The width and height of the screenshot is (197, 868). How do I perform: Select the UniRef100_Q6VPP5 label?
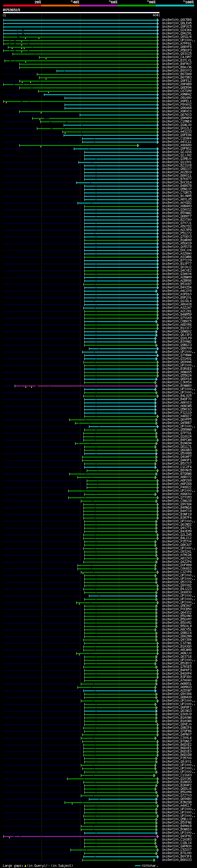(177, 419)
